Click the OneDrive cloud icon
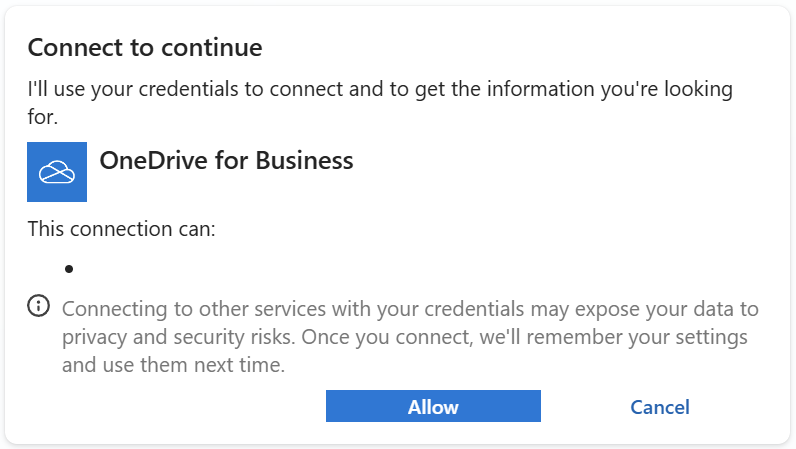Image resolution: width=796 pixels, height=449 pixels. (x=57, y=172)
